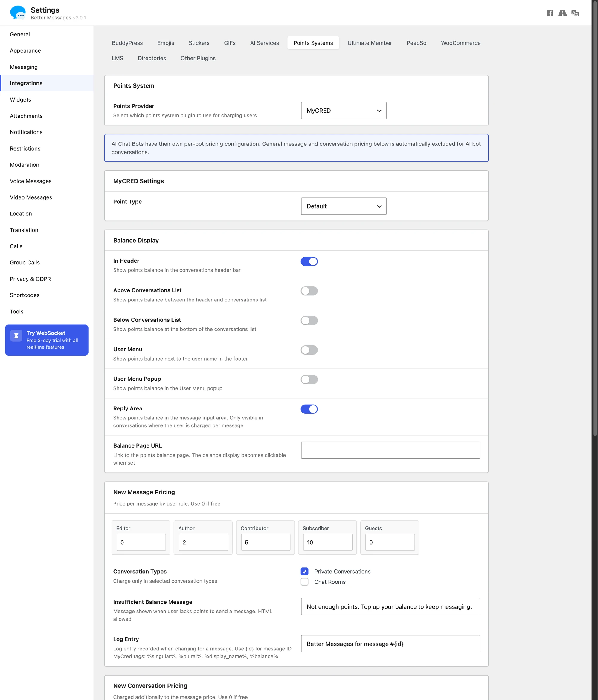Disable Reply Area balance display
This screenshot has width=598, height=700.
[x=309, y=409]
